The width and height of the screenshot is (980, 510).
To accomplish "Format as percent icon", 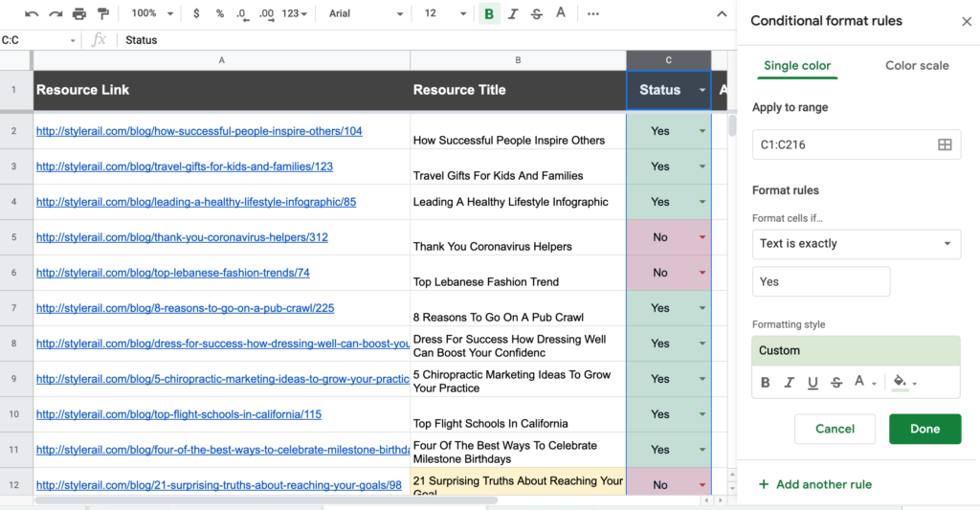I will point(219,13).
